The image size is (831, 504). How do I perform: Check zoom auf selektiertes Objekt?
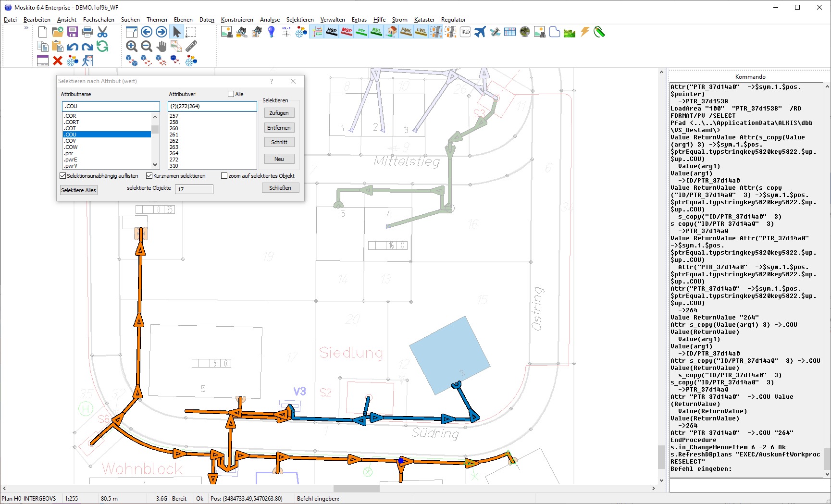tap(224, 176)
